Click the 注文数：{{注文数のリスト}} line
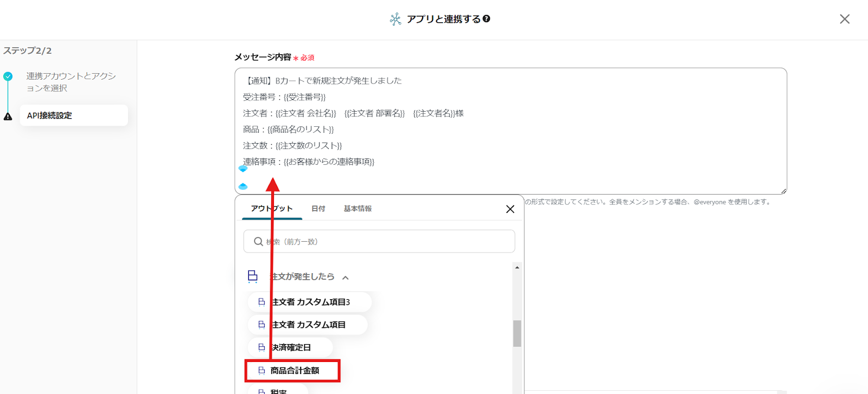 [x=292, y=146]
